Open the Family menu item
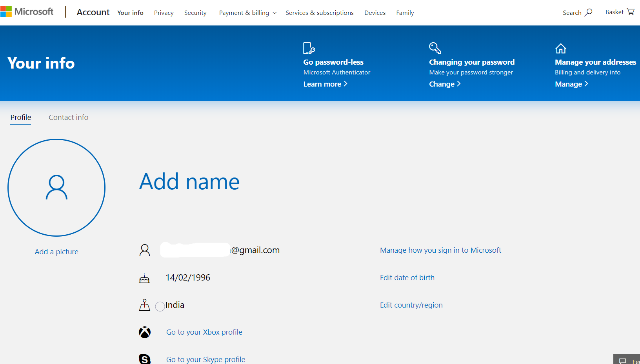This screenshot has height=364, width=640. click(x=405, y=13)
